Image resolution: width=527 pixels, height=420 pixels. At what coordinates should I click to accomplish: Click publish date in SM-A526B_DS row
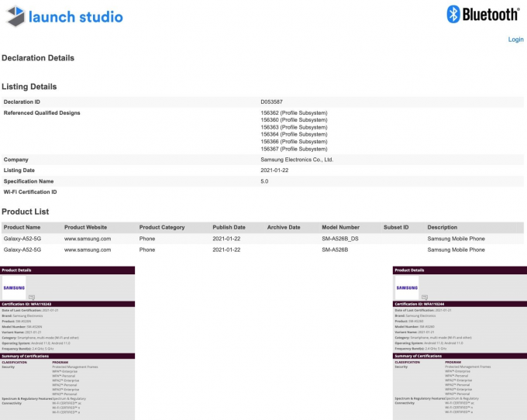226,239
